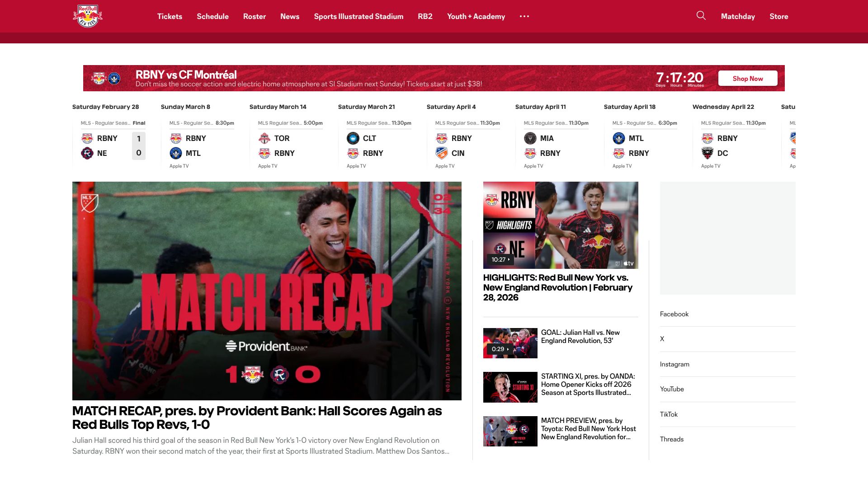
Task: Open the Instagram social link
Action: (675, 364)
